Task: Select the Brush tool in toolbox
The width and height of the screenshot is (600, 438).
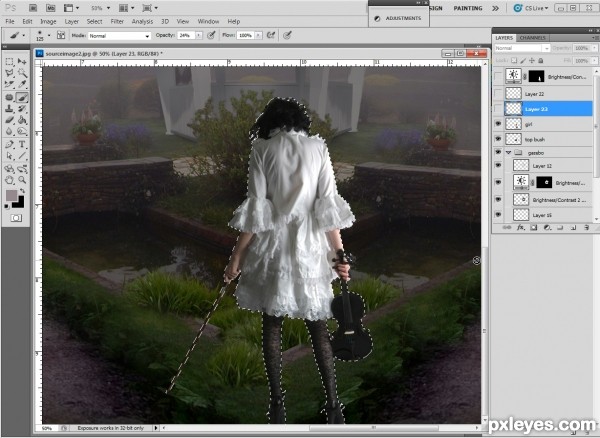Action: tap(22, 98)
